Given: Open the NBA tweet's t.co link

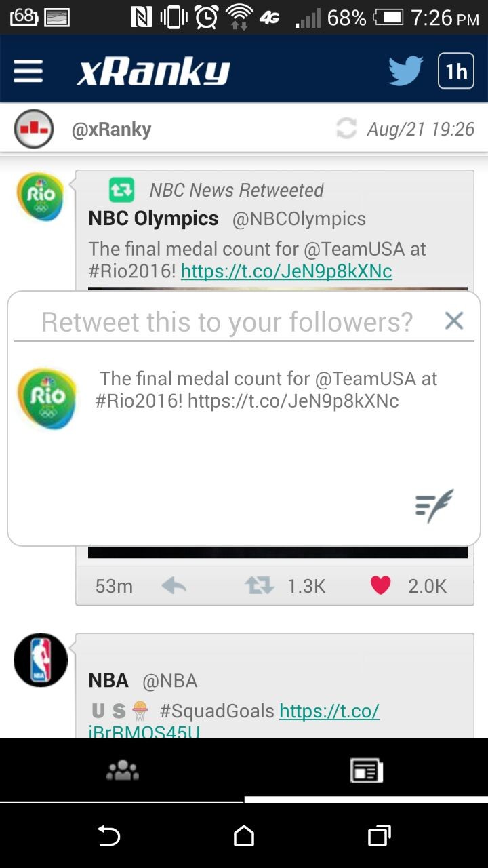Looking at the screenshot, I should tap(329, 711).
